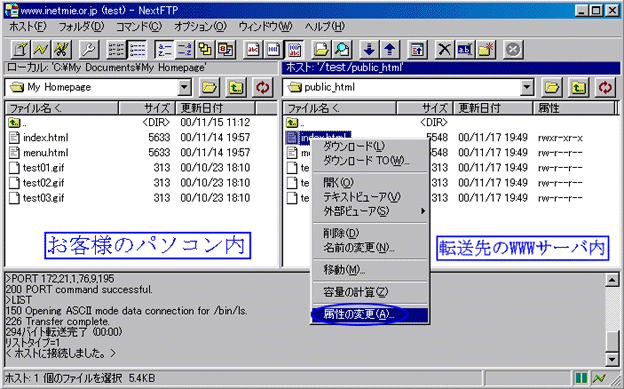Switch to small icon list view
This screenshot has width=624, height=389.
pyautogui.click(x=116, y=50)
